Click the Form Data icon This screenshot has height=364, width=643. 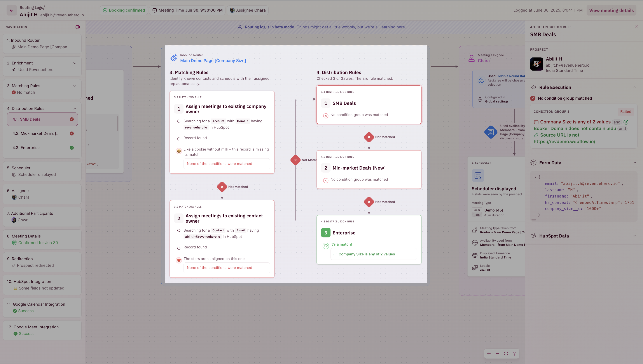coord(533,163)
